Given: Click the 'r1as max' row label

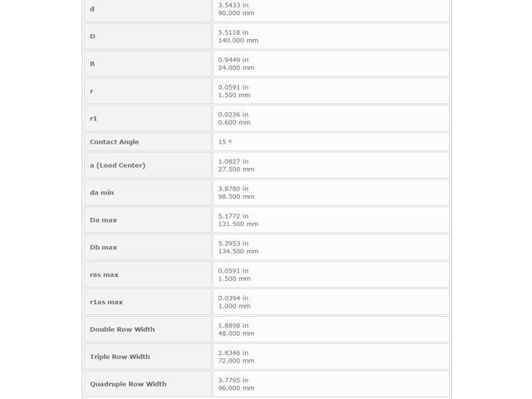Looking at the screenshot, I should click(x=106, y=303).
